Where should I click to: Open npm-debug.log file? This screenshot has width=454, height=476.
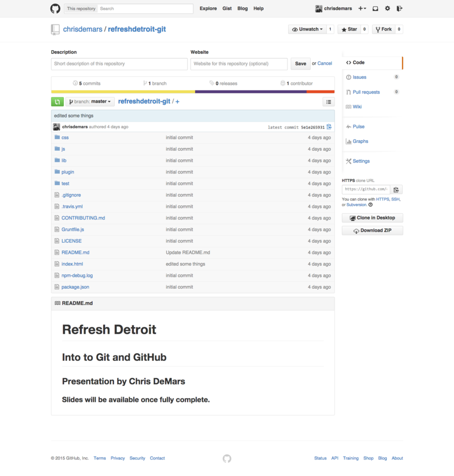click(x=77, y=276)
